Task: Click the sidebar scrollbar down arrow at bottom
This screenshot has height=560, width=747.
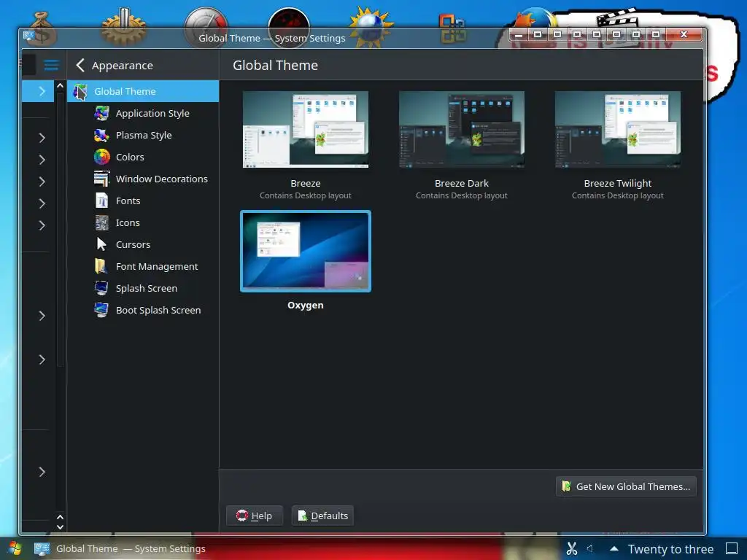Action: 60,527
